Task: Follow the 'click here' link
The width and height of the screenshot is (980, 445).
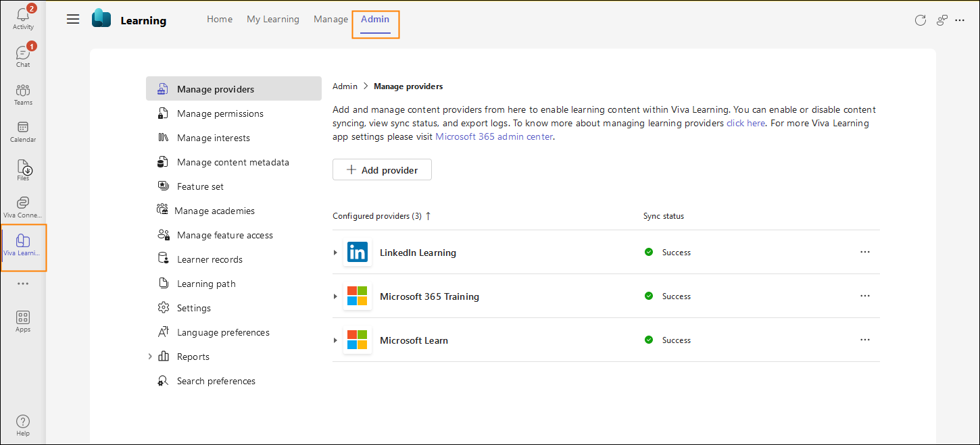Action: point(745,124)
